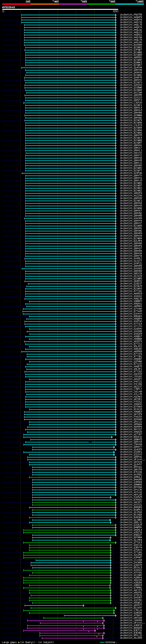Open hit UniRef100_Q7FNR7

131,50
